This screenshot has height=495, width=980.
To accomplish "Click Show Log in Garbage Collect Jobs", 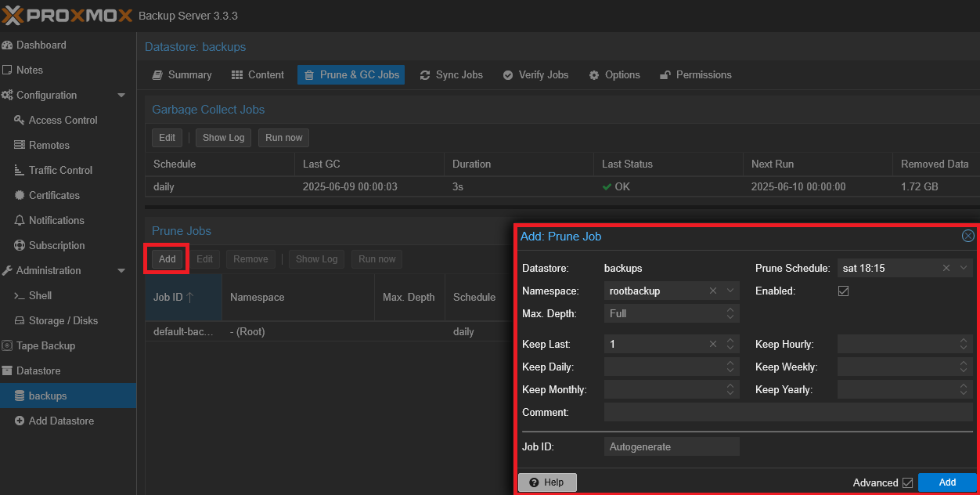I will (224, 138).
